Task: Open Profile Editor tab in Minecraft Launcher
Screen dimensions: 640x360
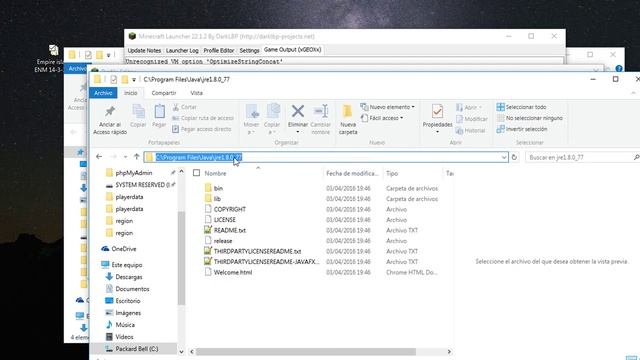Action: pos(219,50)
